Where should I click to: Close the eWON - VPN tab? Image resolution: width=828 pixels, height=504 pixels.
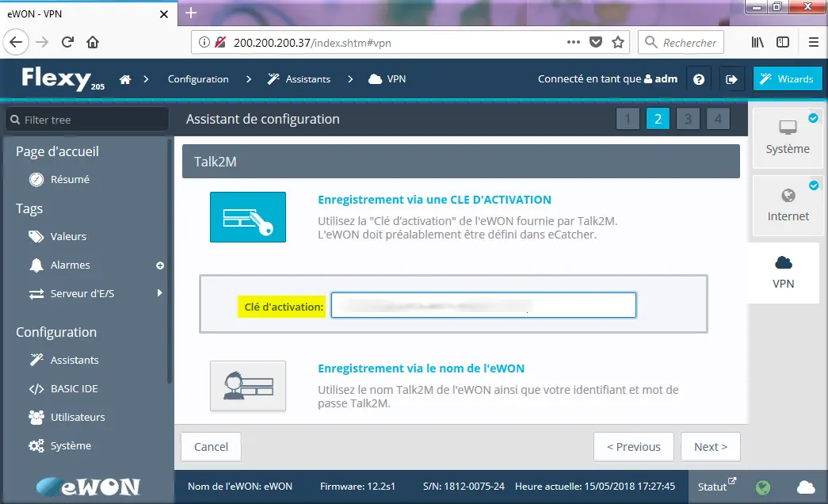pos(164,14)
